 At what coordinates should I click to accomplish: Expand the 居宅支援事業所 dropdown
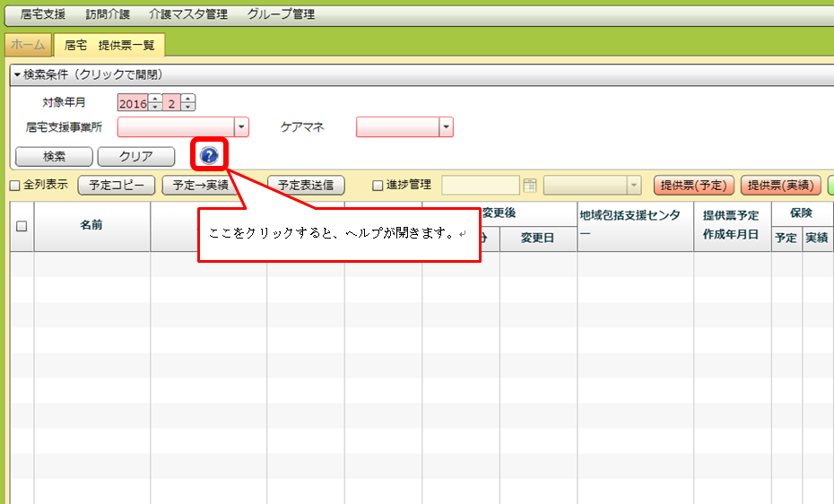point(240,127)
